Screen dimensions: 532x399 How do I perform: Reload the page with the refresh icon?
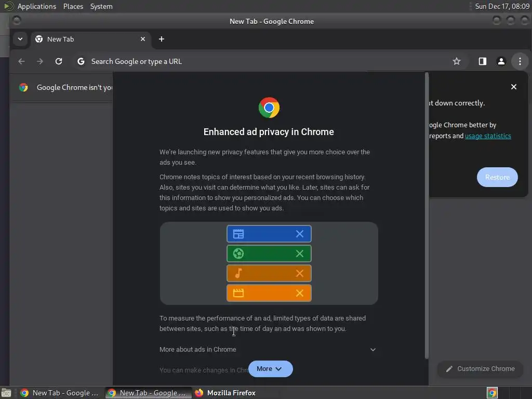point(59,61)
